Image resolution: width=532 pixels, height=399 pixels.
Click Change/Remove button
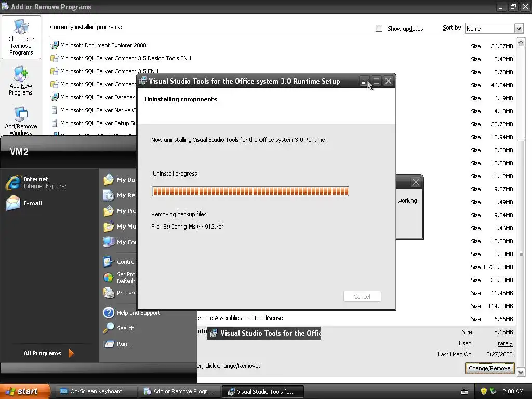tap(489, 368)
